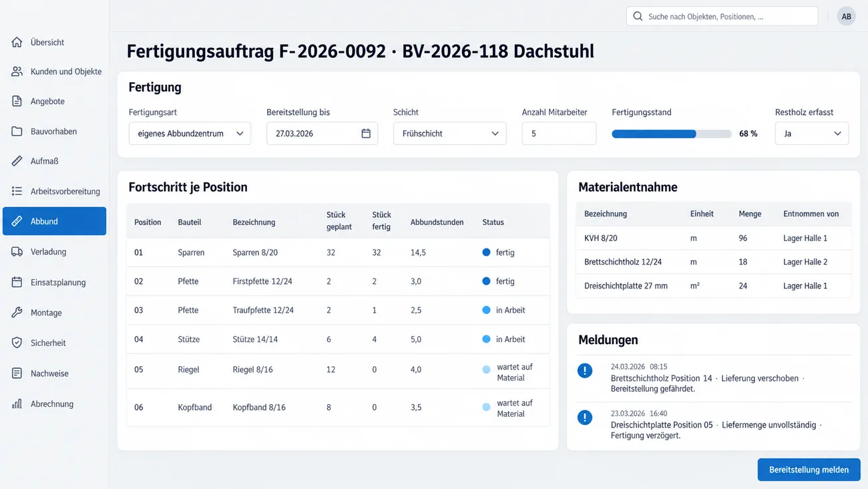Click the search field Suche nach Objekten
The width and height of the screenshot is (868, 489).
click(x=722, y=16)
